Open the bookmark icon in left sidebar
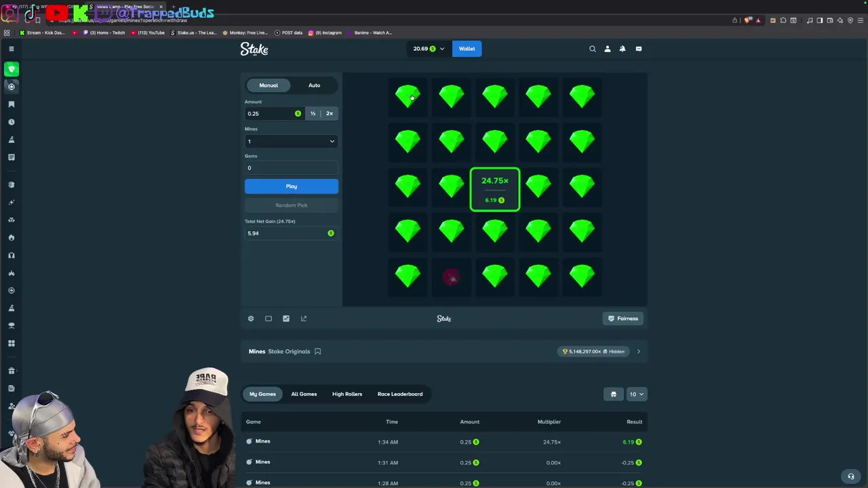Screen dimensions: 868x488 click(12, 104)
